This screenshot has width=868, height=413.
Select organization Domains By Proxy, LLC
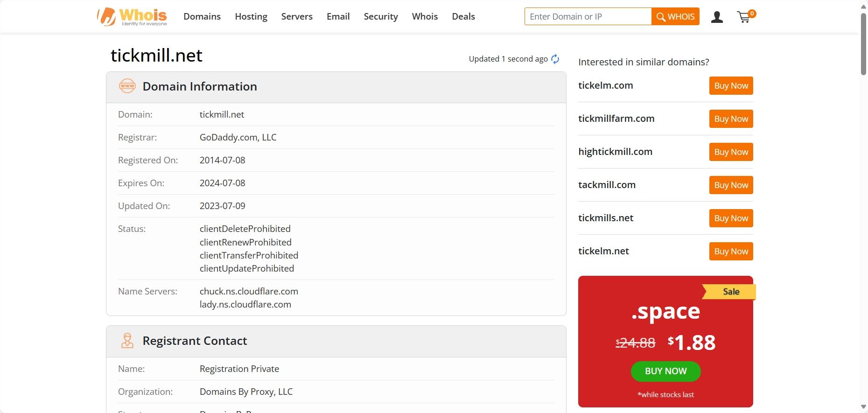click(246, 392)
